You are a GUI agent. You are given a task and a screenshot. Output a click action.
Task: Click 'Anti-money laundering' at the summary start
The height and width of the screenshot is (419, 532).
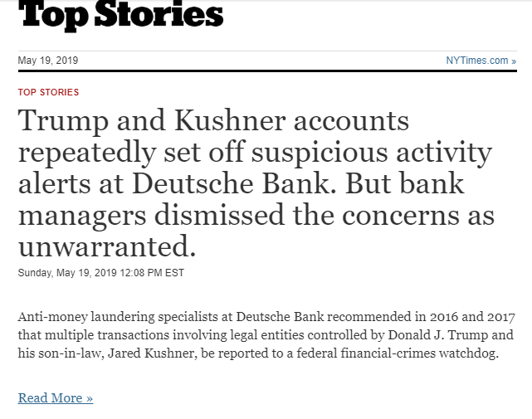[86, 317]
